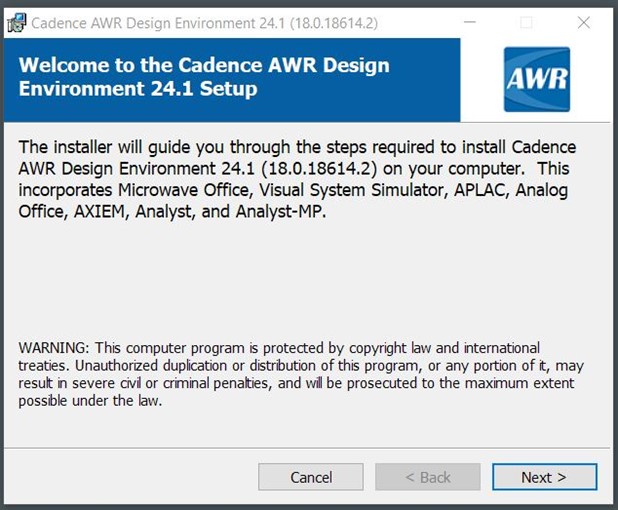Click the AWR logo in the banner
Image resolution: width=618 pixels, height=510 pixels.
tap(537, 79)
